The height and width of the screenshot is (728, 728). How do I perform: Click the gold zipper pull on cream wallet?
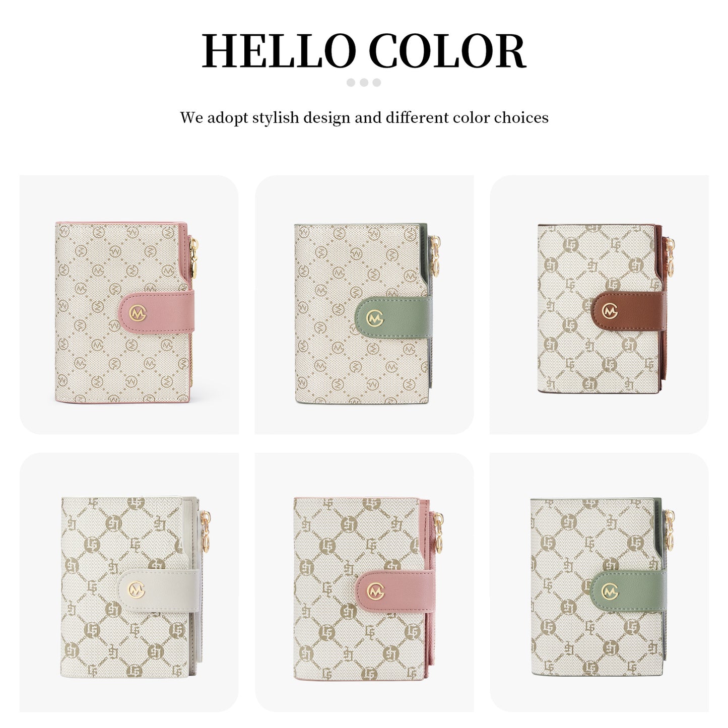pos(207,532)
